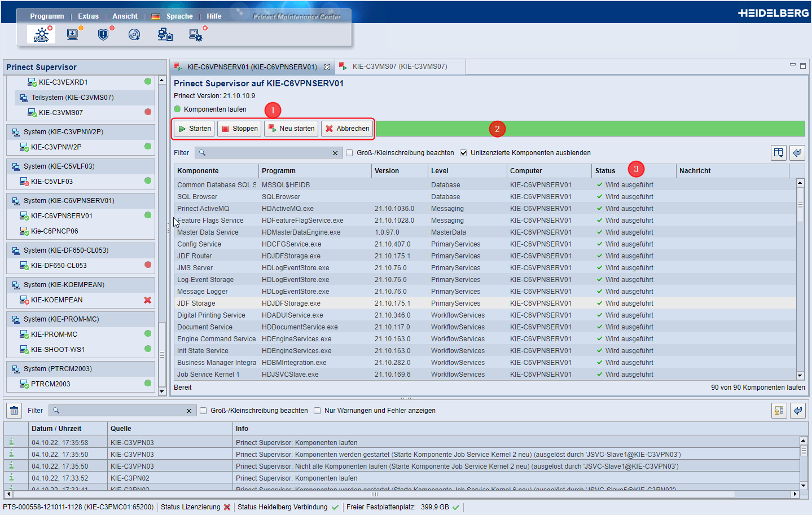Select the Master Data Service row
This screenshot has height=515, width=812.
[x=485, y=232]
